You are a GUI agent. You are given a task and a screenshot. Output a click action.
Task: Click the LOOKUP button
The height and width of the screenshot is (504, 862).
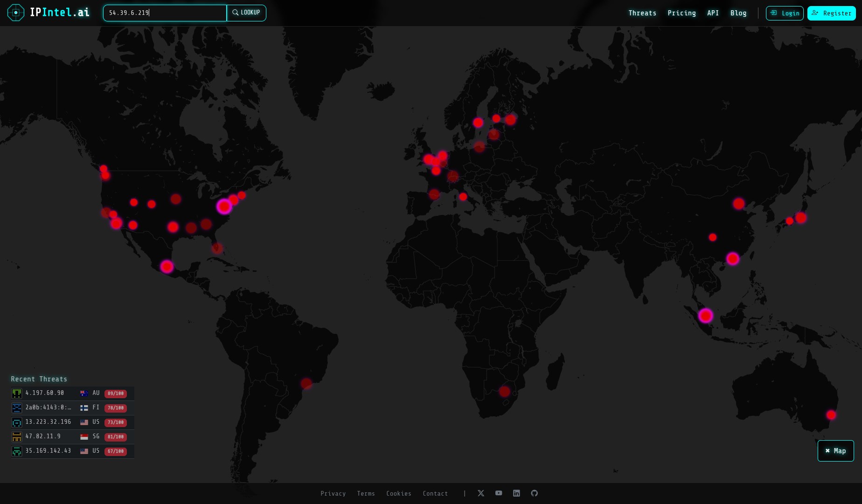(x=246, y=13)
